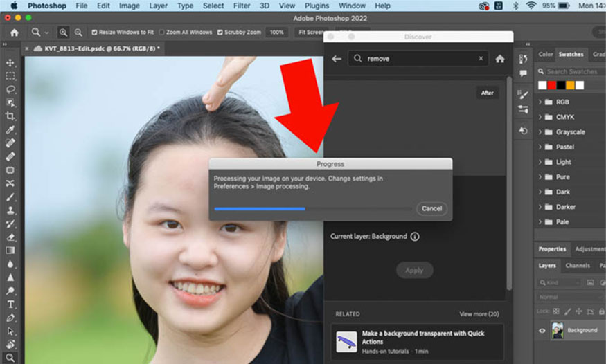Toggle the After preview button
Screen dimensions: 606x364
(x=487, y=93)
